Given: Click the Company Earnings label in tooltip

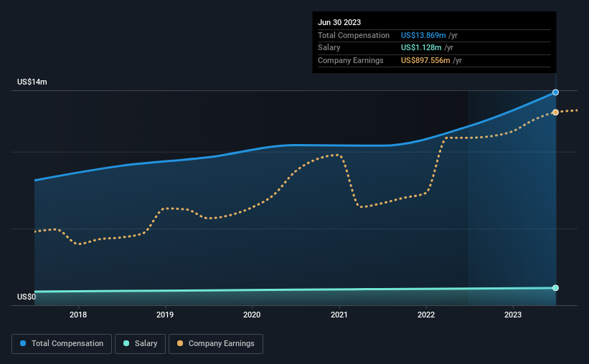Looking at the screenshot, I should (351, 60).
